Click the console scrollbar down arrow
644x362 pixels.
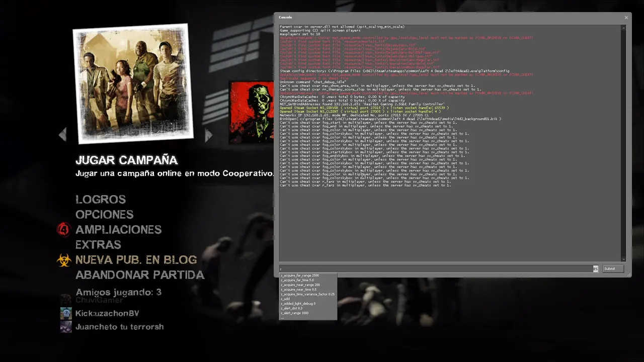click(623, 259)
